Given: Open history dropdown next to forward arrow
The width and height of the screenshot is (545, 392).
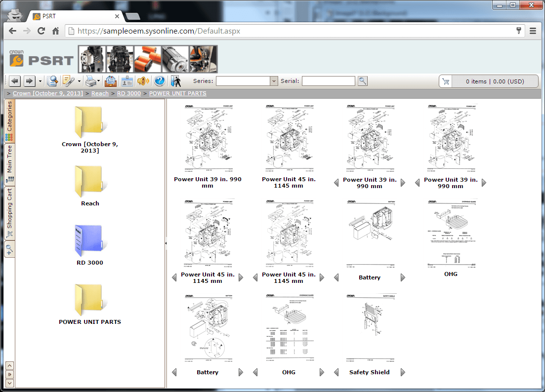Looking at the screenshot, I should tap(40, 81).
